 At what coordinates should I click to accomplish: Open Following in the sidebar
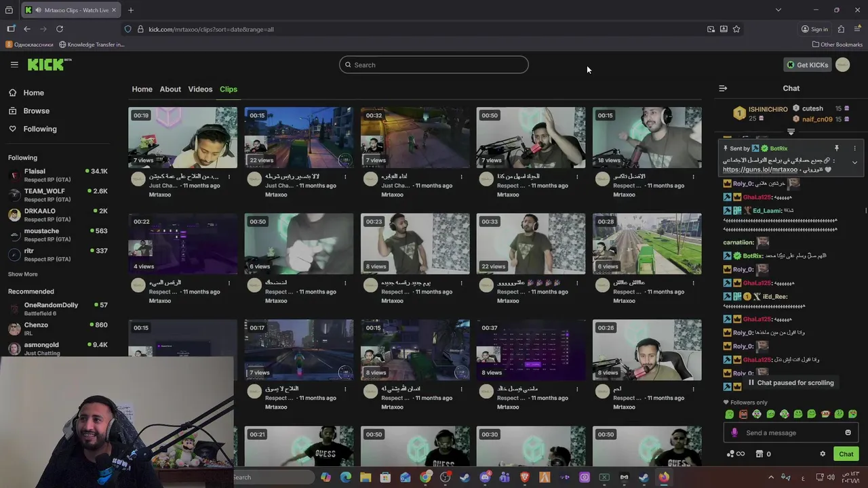40,129
